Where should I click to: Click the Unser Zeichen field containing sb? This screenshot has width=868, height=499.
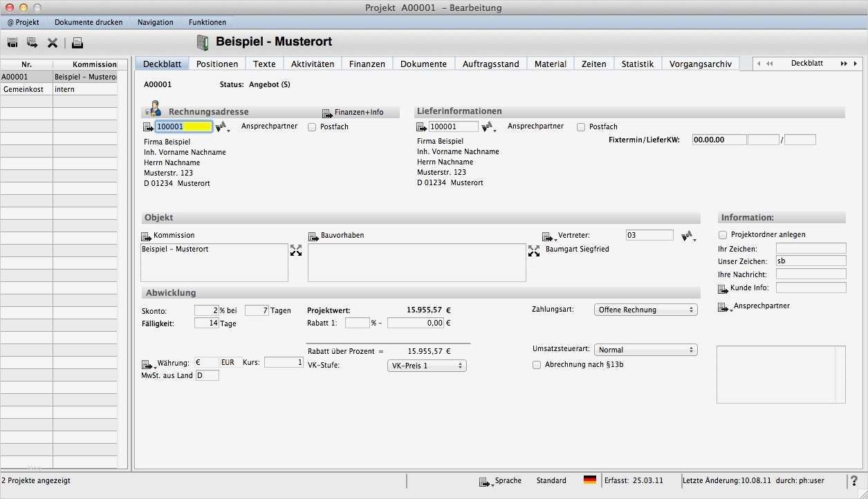tap(811, 261)
